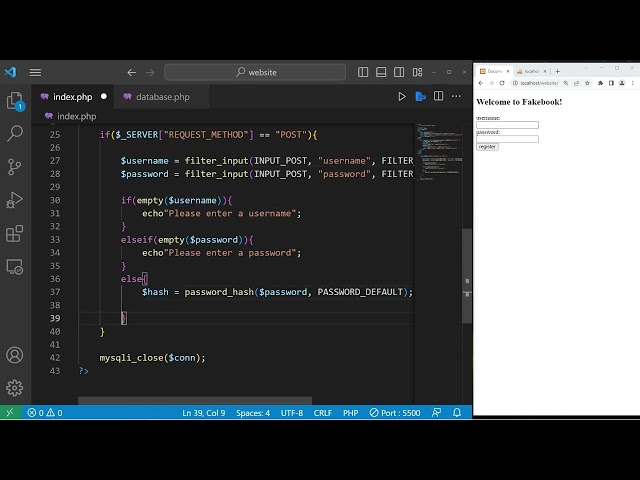Image resolution: width=640 pixels, height=480 pixels.
Task: Open the notifications bell in the status bar
Action: point(457,413)
